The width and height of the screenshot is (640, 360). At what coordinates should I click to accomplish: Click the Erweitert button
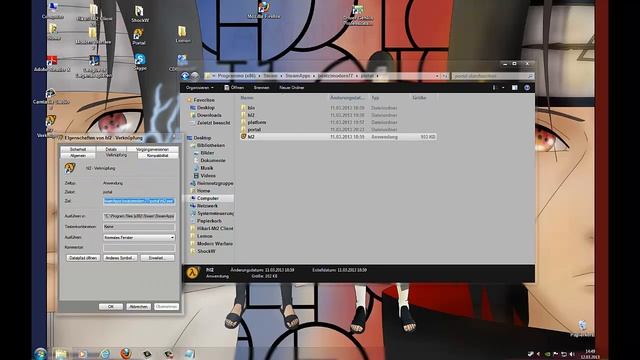point(157,258)
